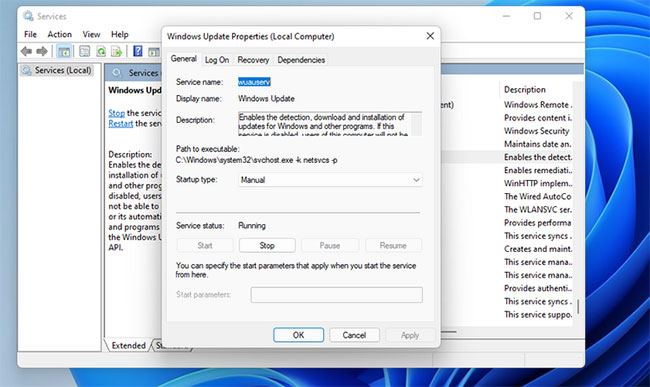Viewport: 650px width, 387px height.
Task: Open the Startup type dropdown
Action: click(330, 180)
